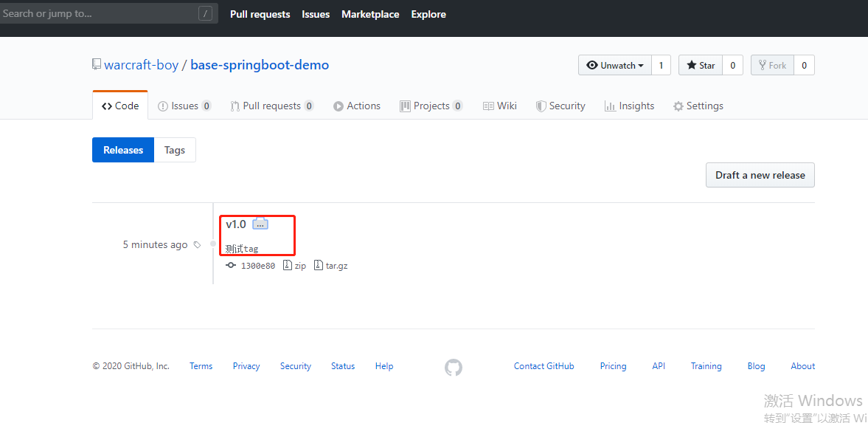
Task: Open the Training footer link
Action: coord(706,366)
